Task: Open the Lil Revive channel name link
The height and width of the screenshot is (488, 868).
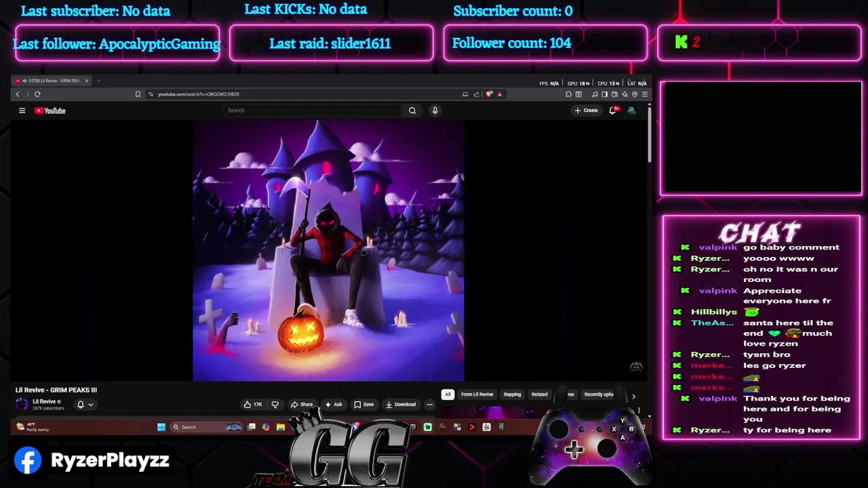Action: point(44,402)
